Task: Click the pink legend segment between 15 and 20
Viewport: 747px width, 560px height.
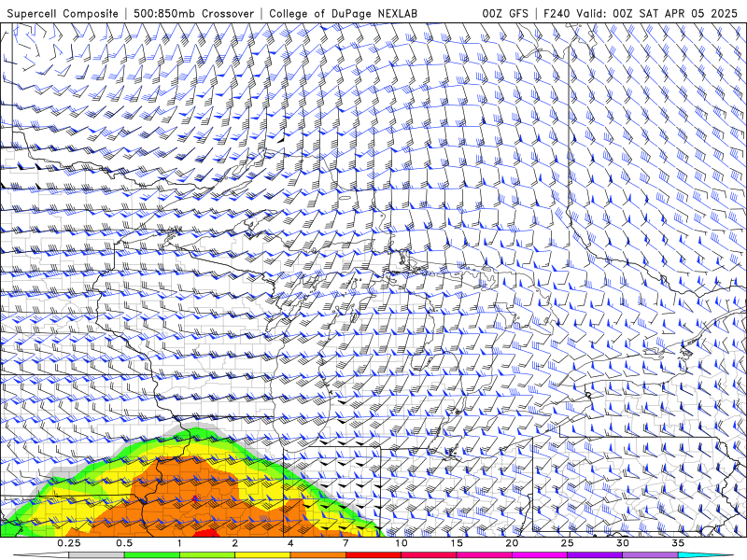Action: tap(484, 555)
